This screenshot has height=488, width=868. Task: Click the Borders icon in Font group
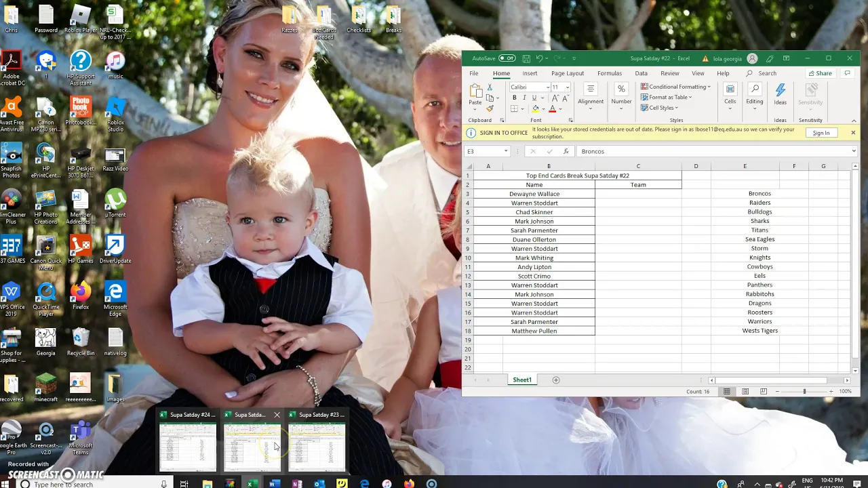(x=514, y=108)
